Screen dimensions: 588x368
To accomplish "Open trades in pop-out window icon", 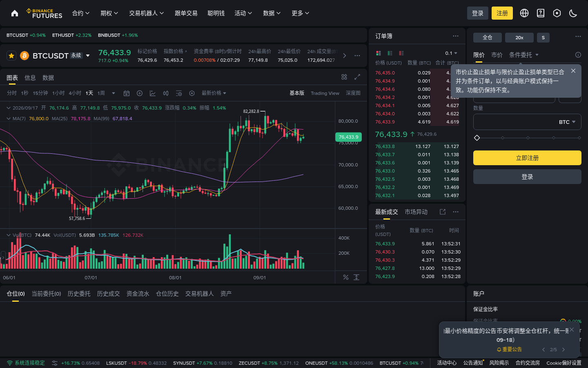I will coord(443,212).
